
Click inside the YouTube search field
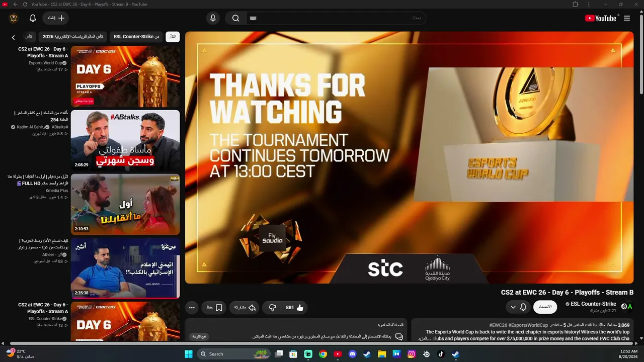point(336,18)
